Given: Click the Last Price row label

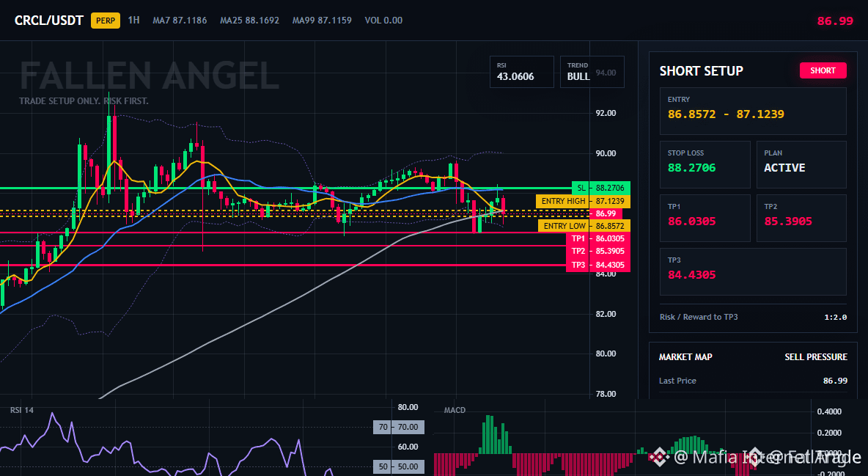Looking at the screenshot, I should pos(677,381).
